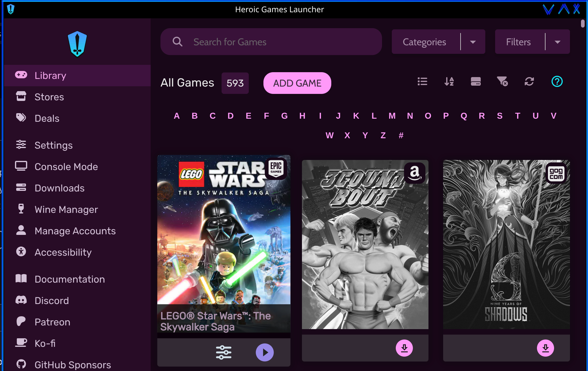Click the search magnifier icon
588x371 pixels.
[177, 42]
